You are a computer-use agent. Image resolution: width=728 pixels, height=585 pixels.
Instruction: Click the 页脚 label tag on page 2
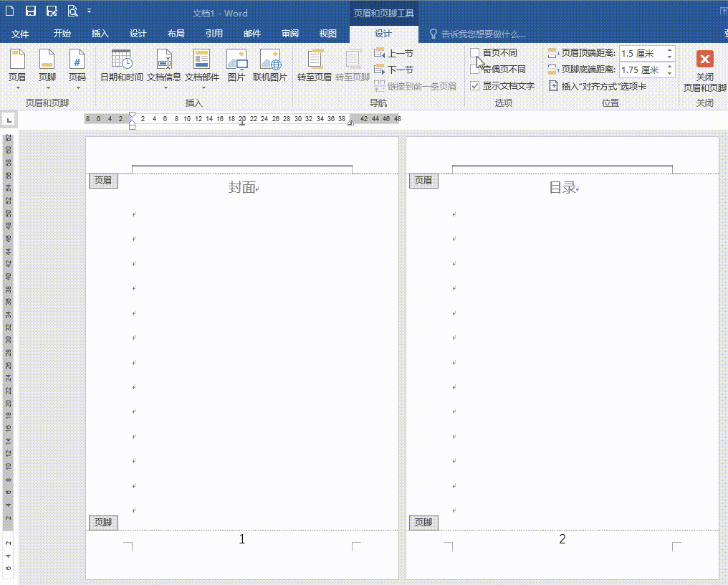[423, 523]
